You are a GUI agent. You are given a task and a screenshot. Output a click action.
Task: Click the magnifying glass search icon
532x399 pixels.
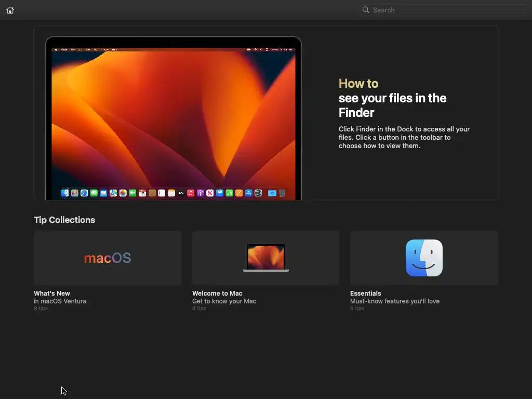[365, 10]
